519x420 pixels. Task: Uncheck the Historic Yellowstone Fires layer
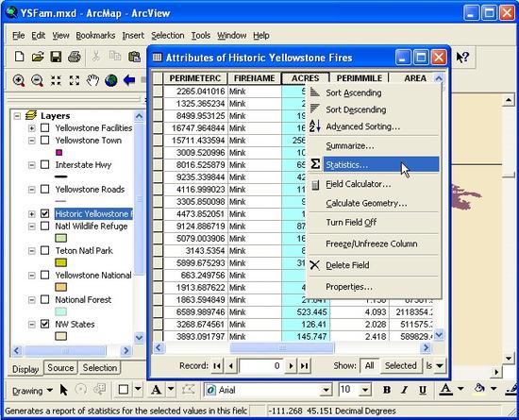(x=45, y=213)
